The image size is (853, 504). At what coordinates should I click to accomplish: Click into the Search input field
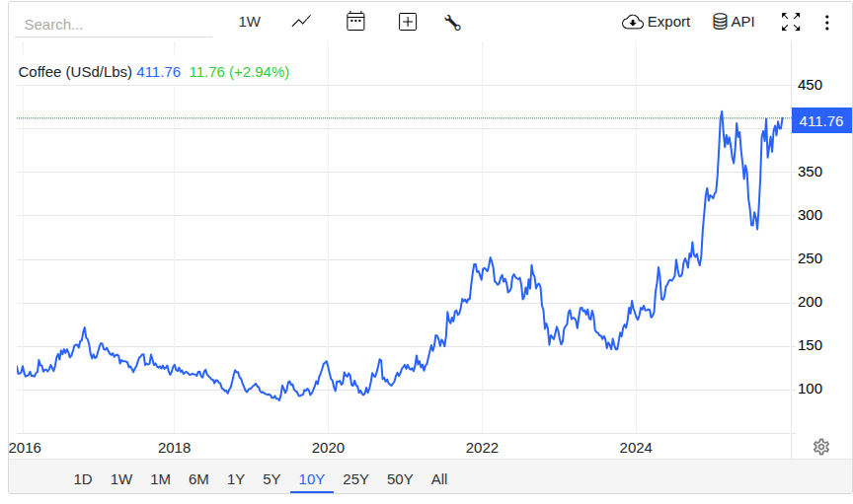(114, 25)
